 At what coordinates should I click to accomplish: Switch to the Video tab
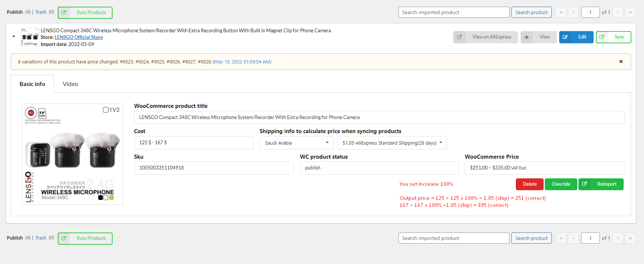coord(70,84)
